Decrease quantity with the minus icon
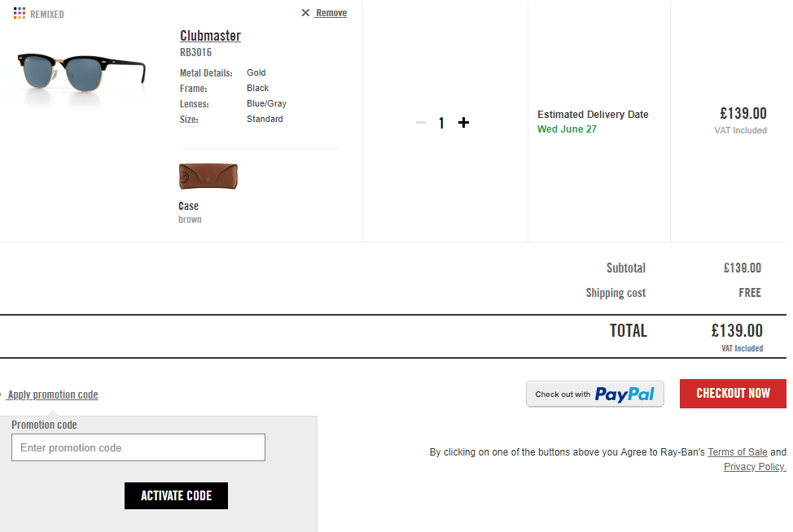Viewport: 793px width, 532px height. [421, 122]
